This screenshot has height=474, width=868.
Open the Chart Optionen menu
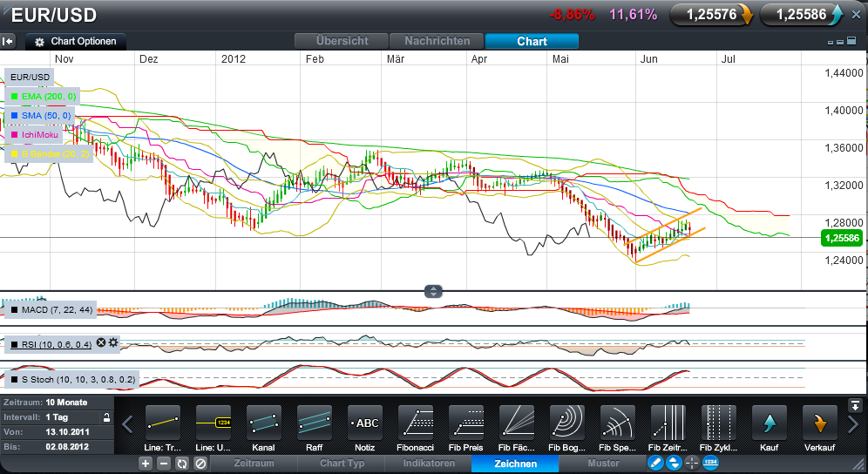76,42
